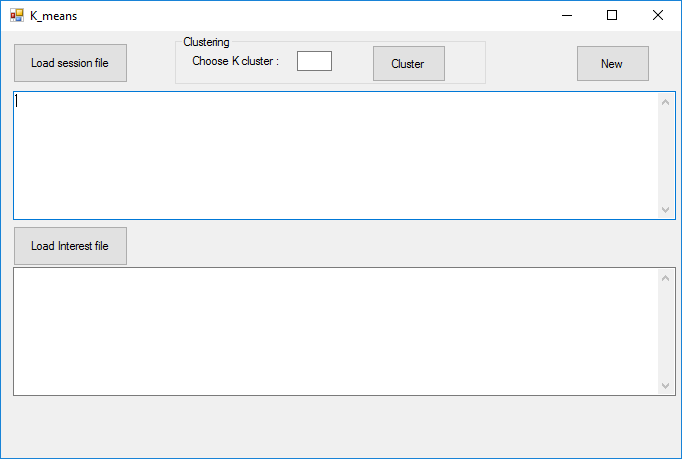Click the upper text area scrollbar track
682x459 pixels.
(x=667, y=155)
